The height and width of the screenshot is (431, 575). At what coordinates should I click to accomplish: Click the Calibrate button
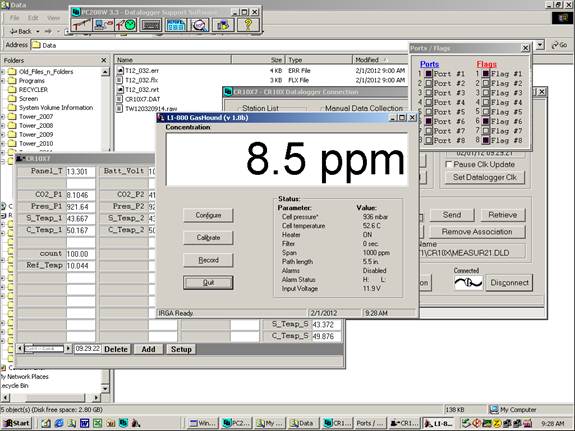[208, 238]
